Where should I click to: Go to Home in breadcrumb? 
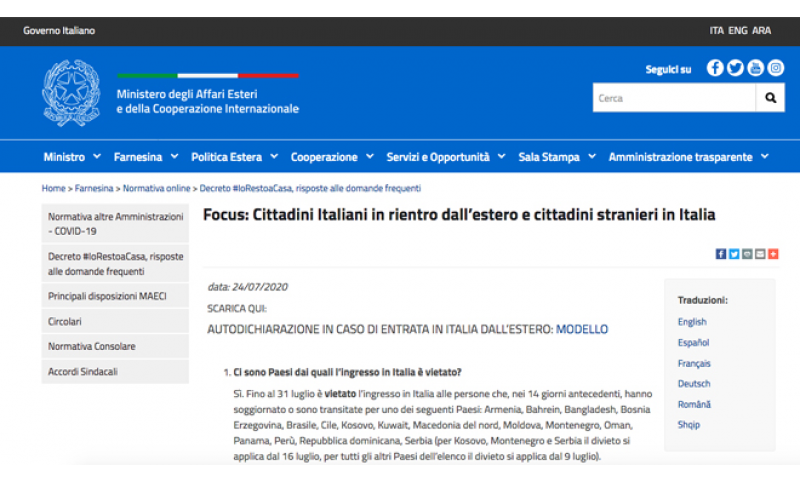(x=54, y=188)
